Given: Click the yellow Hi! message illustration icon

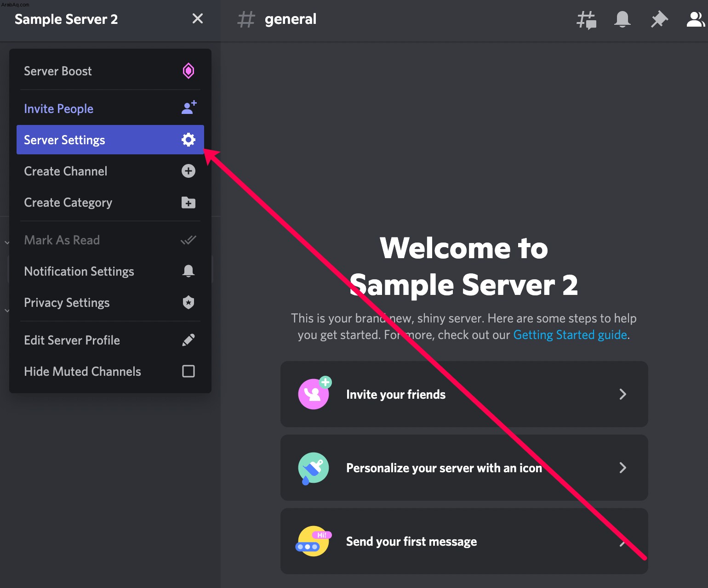Looking at the screenshot, I should (314, 541).
